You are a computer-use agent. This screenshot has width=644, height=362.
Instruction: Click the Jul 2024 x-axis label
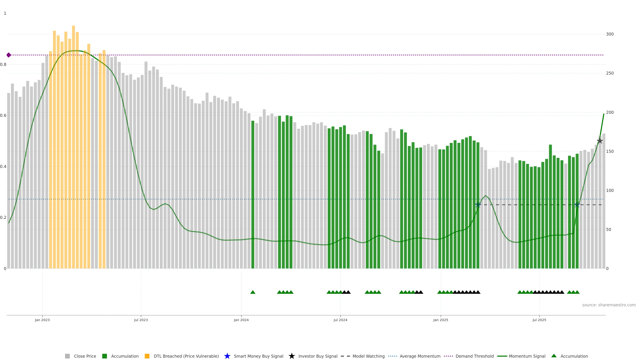[x=340, y=320]
